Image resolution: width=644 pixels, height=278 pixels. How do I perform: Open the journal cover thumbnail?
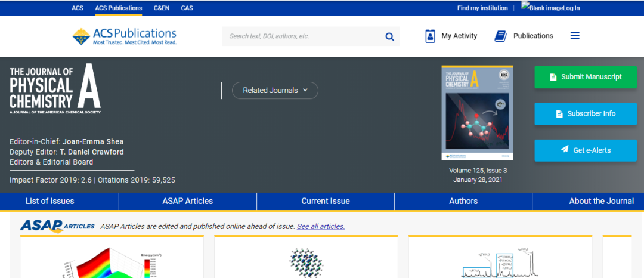[477, 113]
